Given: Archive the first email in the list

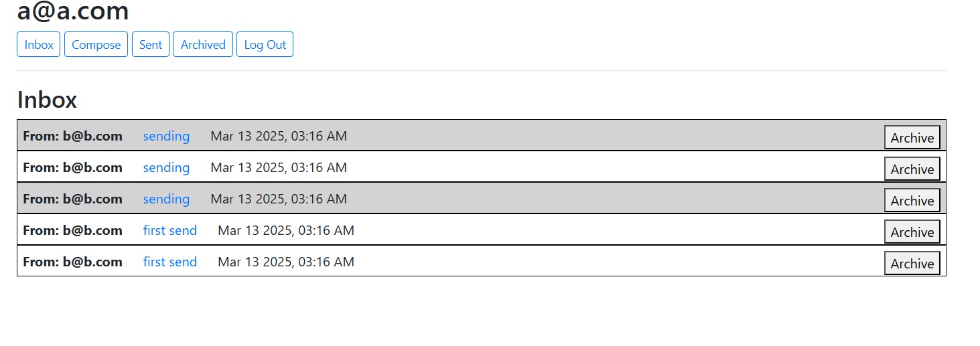Looking at the screenshot, I should tap(912, 138).
